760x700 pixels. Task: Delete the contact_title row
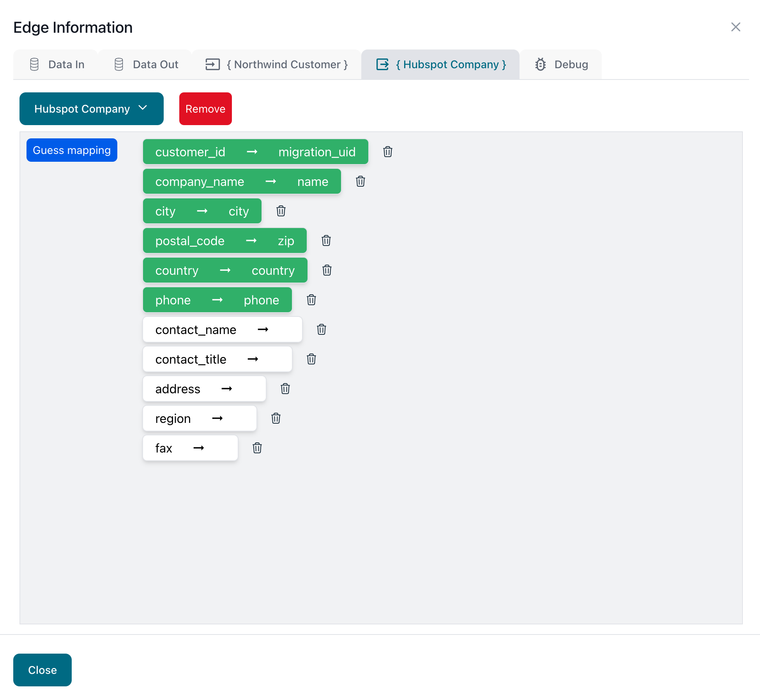pos(311,359)
